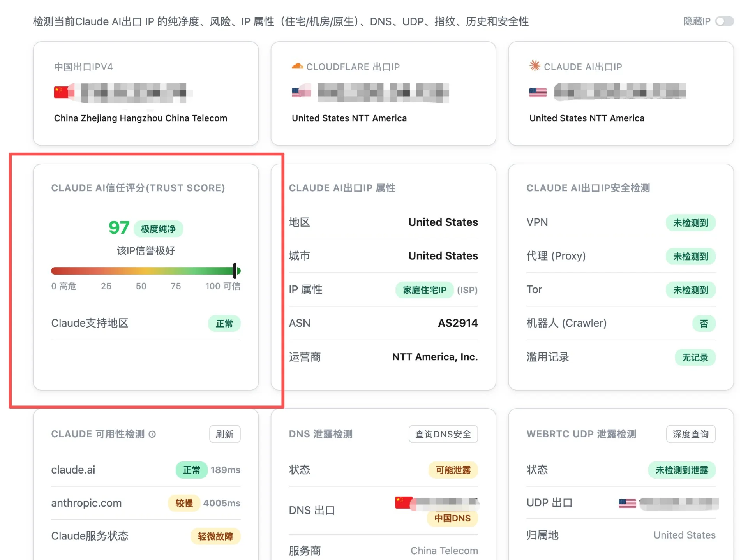Viewport: 748px width, 560px height.
Task: Click the WEBRTC UDP 泄露检测 heading
Action: (581, 434)
